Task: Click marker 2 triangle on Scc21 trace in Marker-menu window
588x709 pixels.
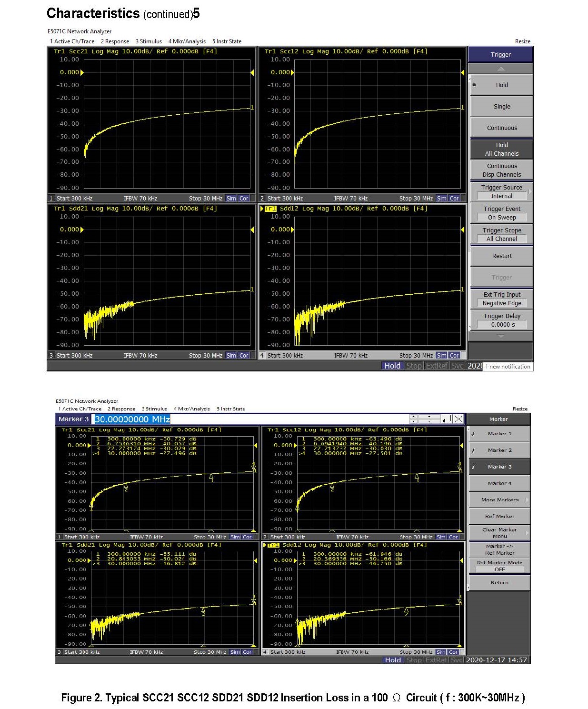Action: 126,486
